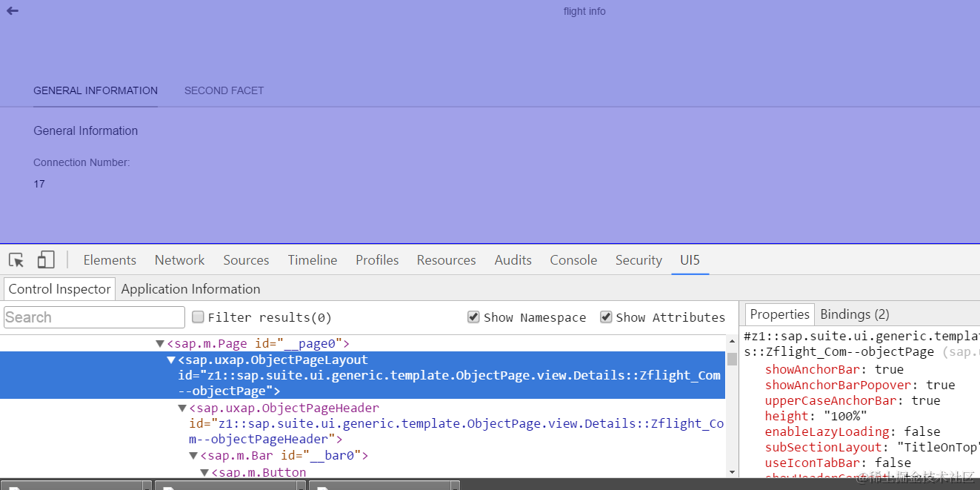980x490 pixels.
Task: Click the flight info page title
Action: click(x=584, y=11)
